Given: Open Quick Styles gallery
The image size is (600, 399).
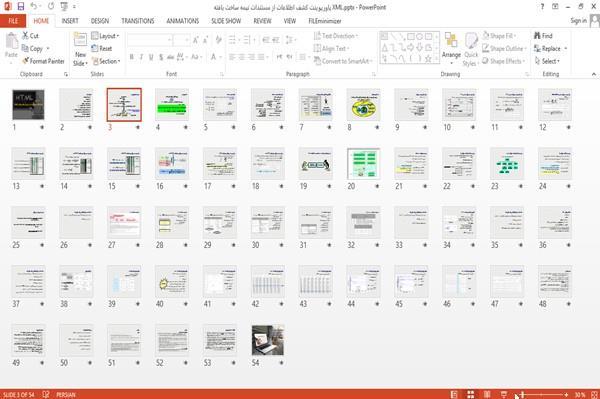Looking at the screenshot, I should pos(471,49).
